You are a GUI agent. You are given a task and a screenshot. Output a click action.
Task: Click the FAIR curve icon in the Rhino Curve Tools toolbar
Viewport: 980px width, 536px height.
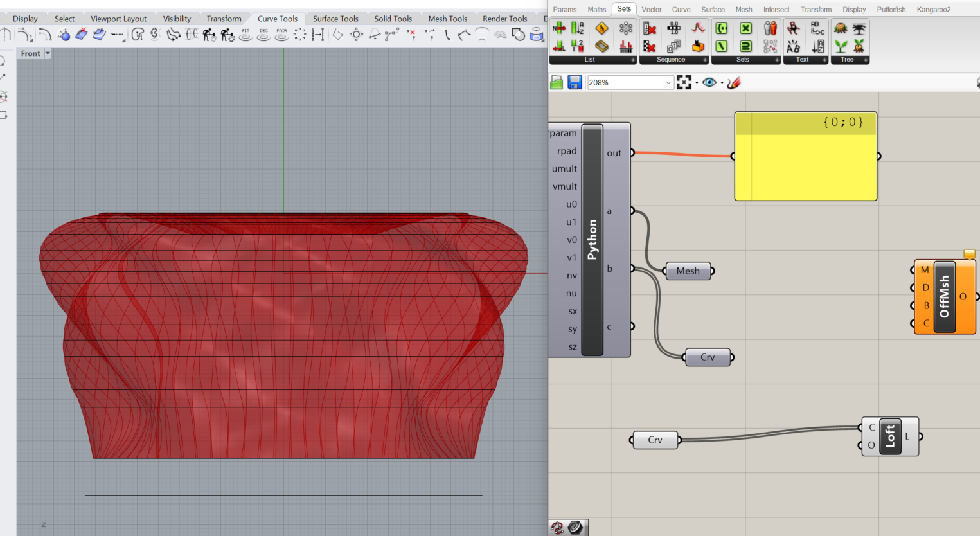click(x=281, y=35)
